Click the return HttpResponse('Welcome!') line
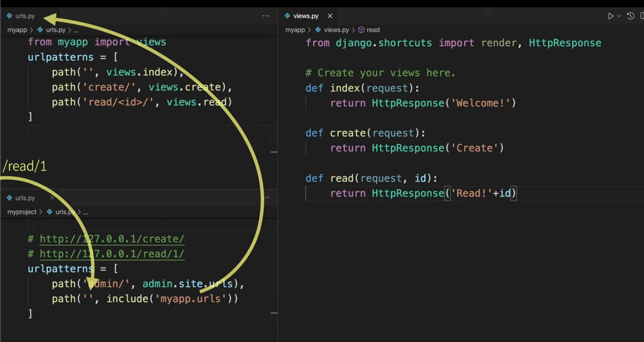 point(423,103)
